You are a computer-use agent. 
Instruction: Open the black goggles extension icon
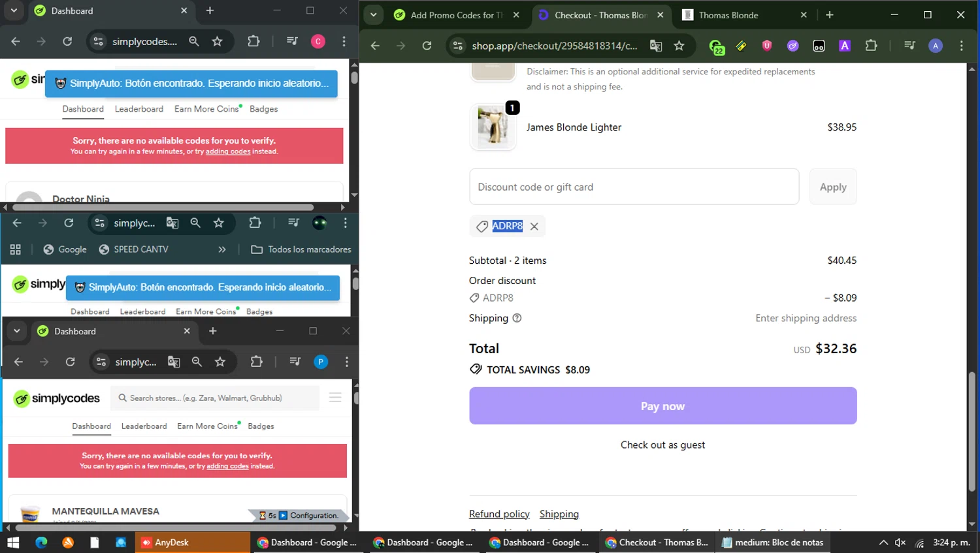pyautogui.click(x=819, y=46)
